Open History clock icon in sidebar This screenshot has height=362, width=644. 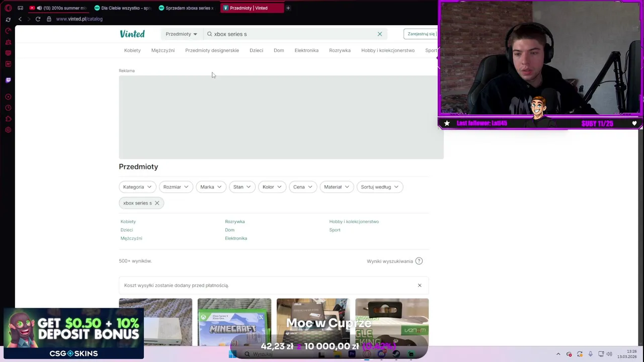click(x=8, y=108)
